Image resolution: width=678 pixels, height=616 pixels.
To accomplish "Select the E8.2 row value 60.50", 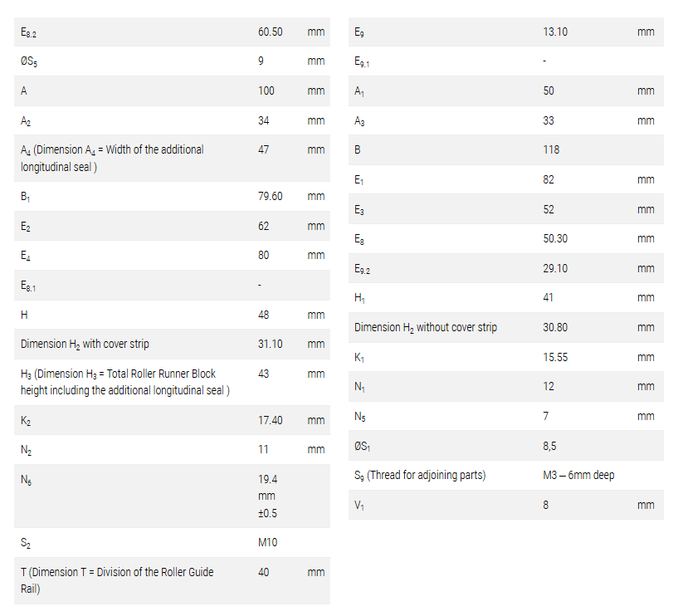I will pyautogui.click(x=271, y=32).
